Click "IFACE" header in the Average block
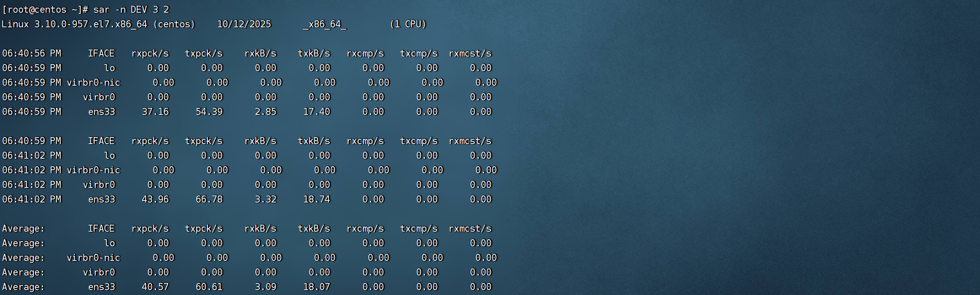This screenshot has height=295, width=980. 101,229
